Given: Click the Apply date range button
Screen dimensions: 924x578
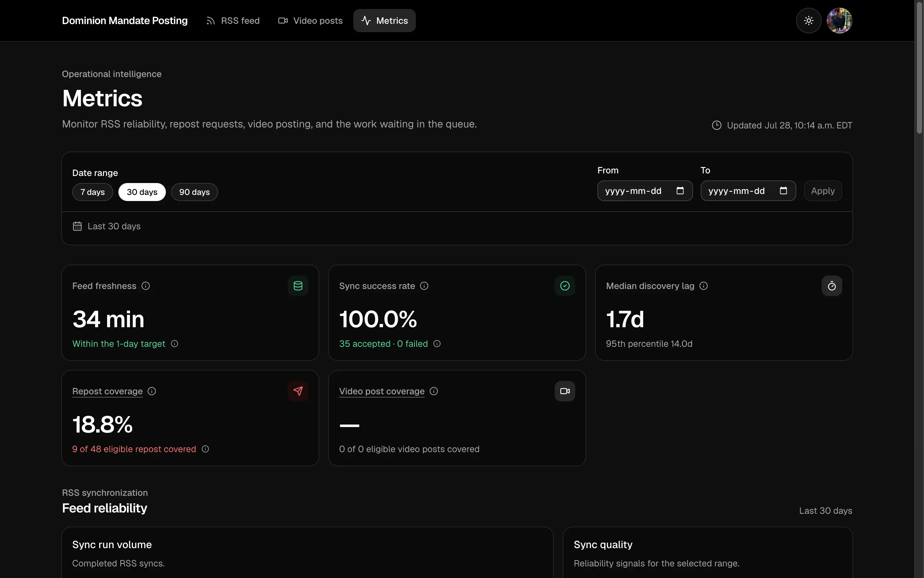Looking at the screenshot, I should tap(823, 191).
